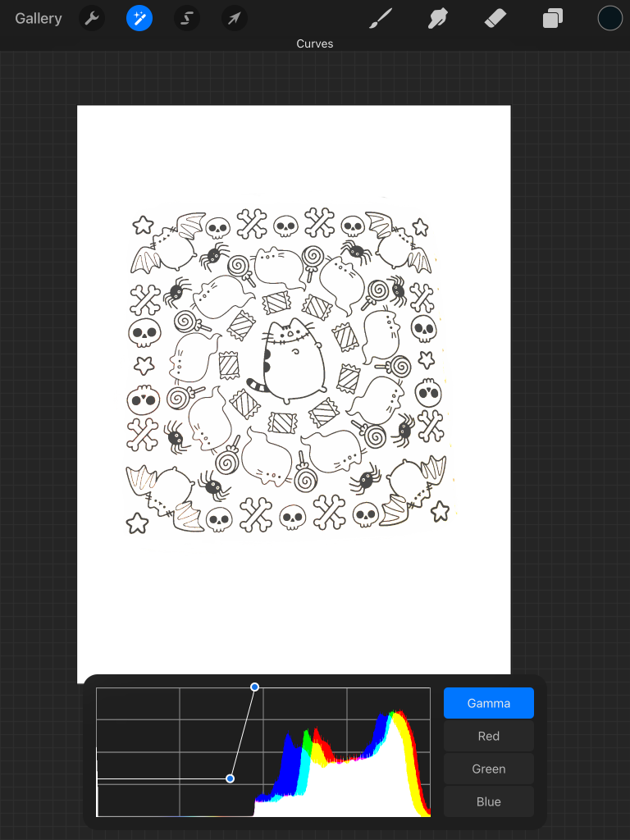Open the Layers panel
The width and height of the screenshot is (630, 840).
pos(552,18)
